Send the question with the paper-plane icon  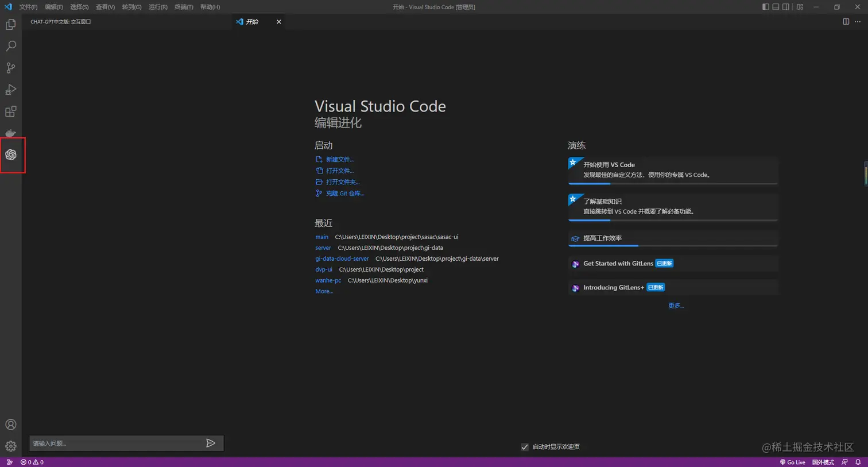211,443
